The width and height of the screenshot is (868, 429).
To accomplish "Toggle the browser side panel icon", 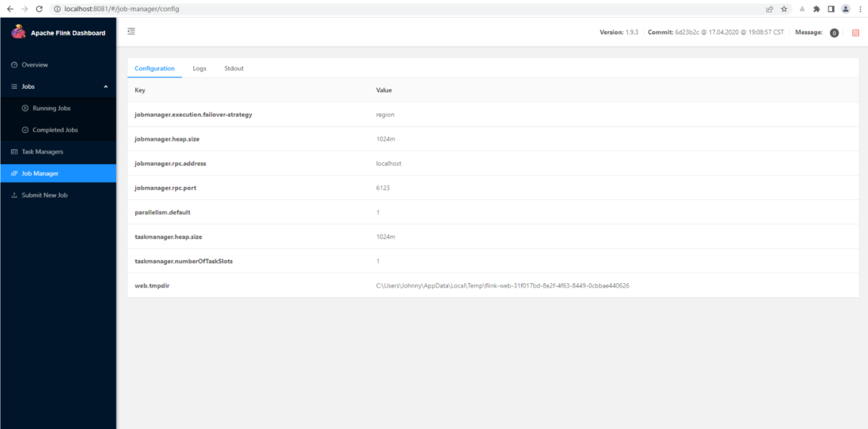I will (x=831, y=9).
